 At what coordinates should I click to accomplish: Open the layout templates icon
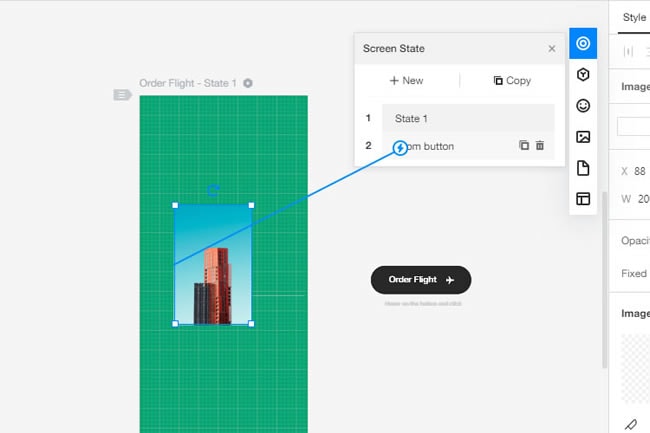coord(583,199)
